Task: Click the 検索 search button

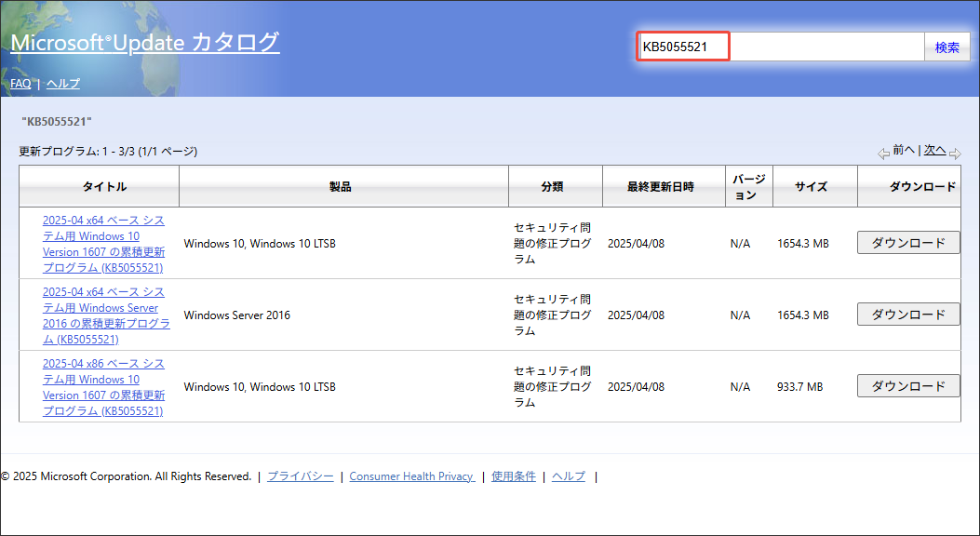Action: [x=946, y=47]
